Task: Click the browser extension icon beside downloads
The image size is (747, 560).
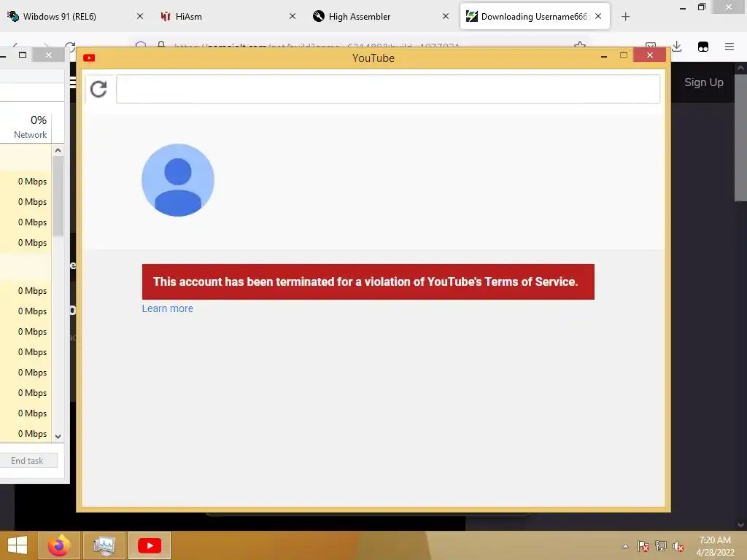Action: (703, 47)
